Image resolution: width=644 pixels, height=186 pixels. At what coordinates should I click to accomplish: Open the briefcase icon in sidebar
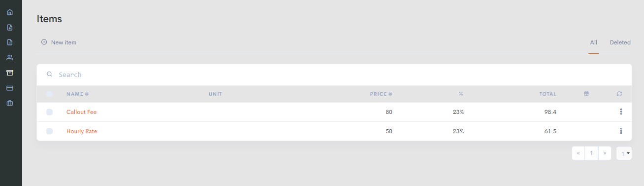pos(10,103)
